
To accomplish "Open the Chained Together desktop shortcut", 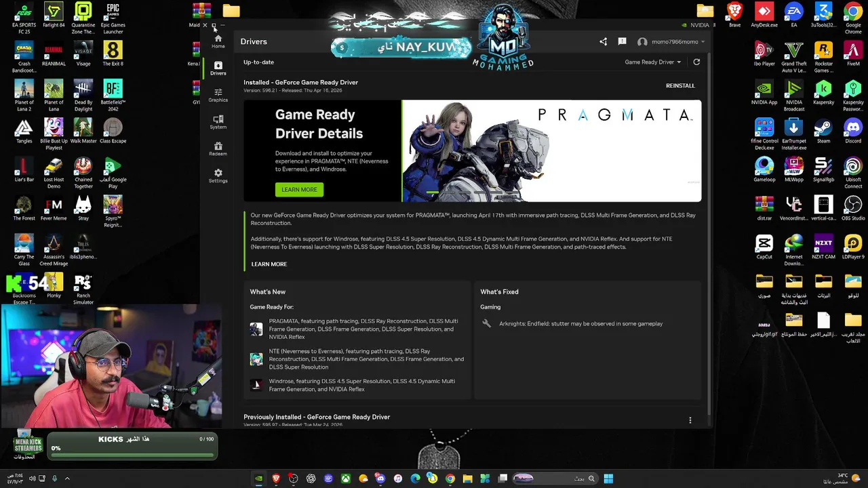I will [83, 174].
